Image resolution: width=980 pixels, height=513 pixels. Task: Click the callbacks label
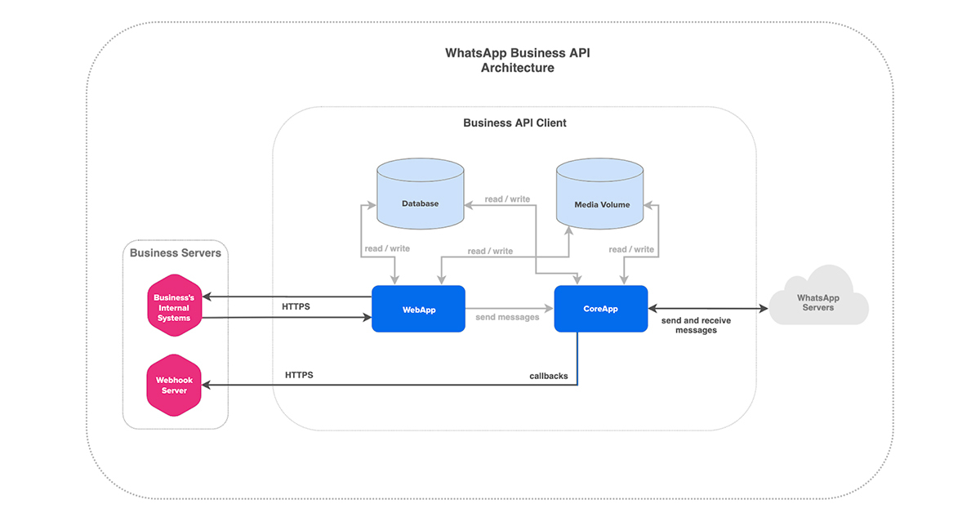tap(549, 376)
